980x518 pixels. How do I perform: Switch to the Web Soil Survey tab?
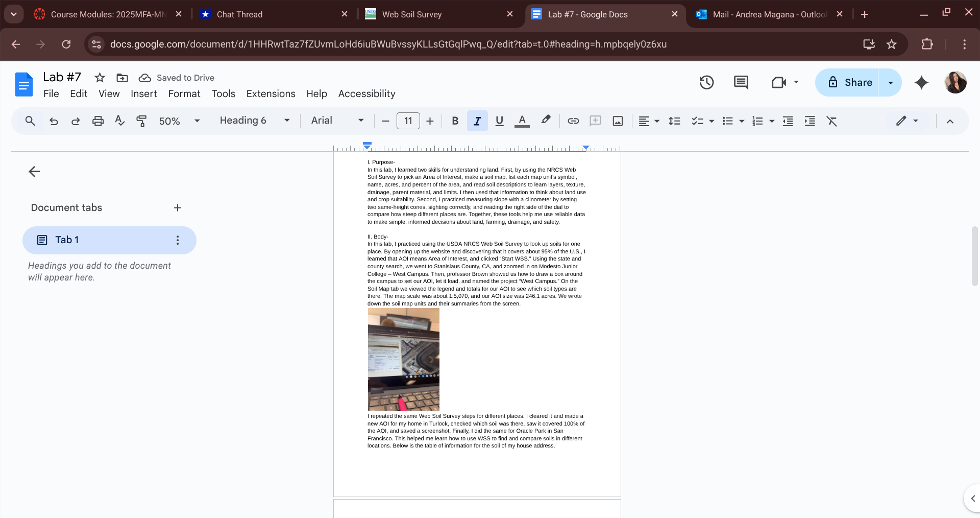411,14
